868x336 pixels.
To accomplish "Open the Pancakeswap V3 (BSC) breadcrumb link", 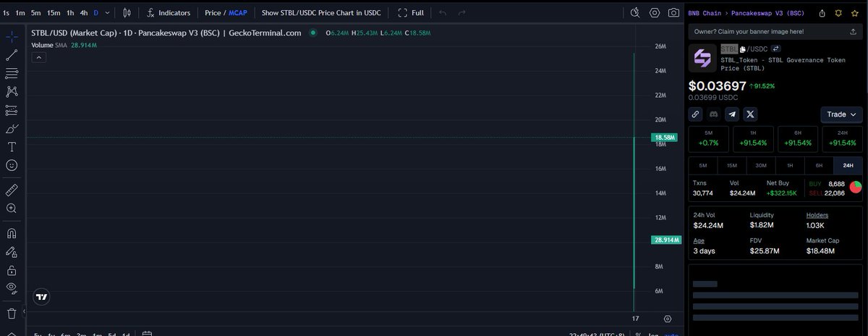I will (x=766, y=12).
